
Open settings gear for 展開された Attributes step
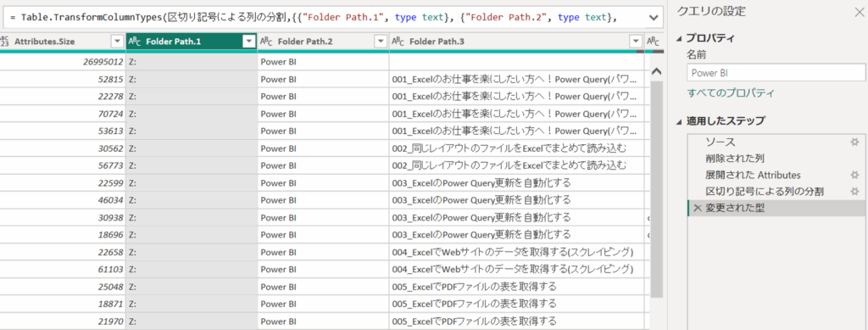pos(854,175)
